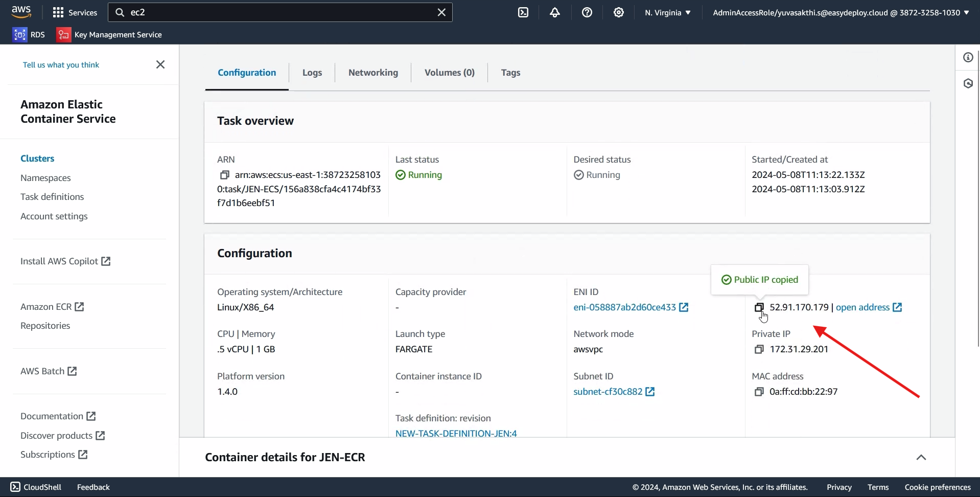Expand the N. Virginia region dropdown

click(x=667, y=12)
